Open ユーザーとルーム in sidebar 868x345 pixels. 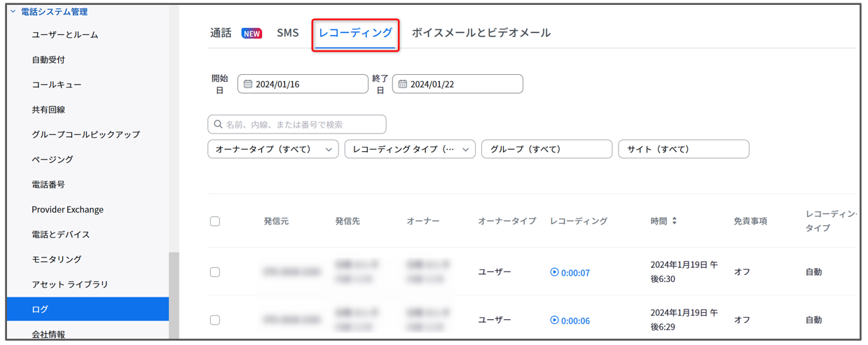[x=65, y=34]
